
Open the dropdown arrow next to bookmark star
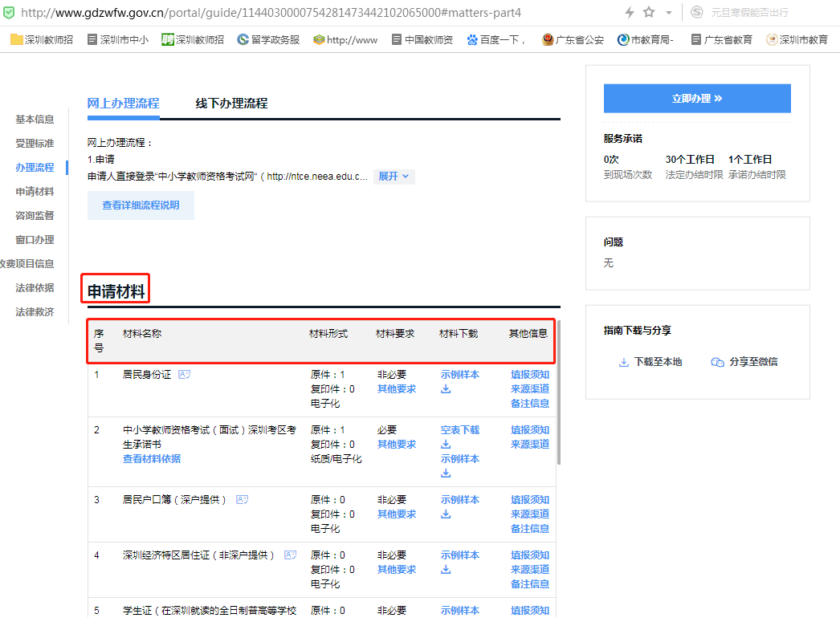(x=668, y=13)
